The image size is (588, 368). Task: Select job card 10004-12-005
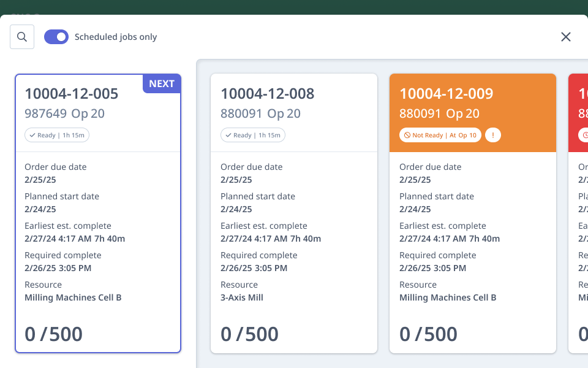point(98,215)
